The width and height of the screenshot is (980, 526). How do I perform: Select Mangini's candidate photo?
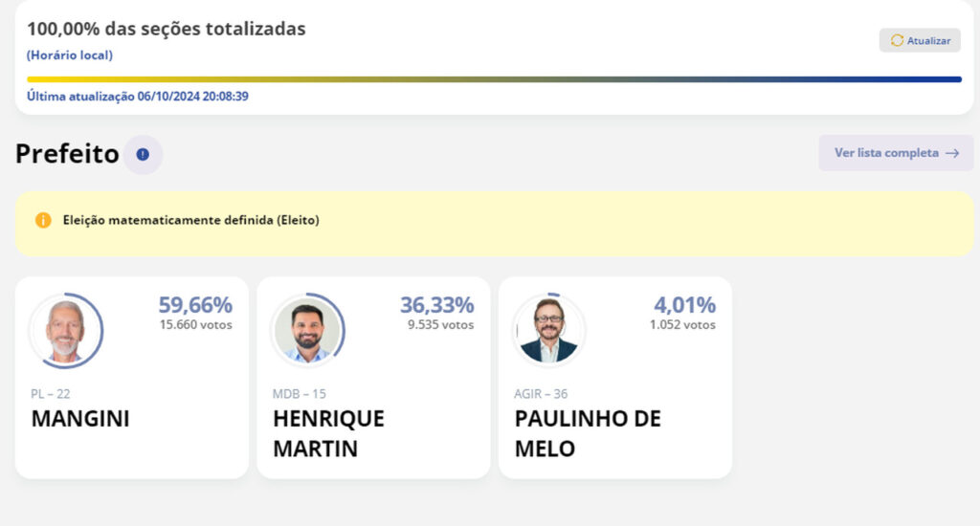(66, 331)
